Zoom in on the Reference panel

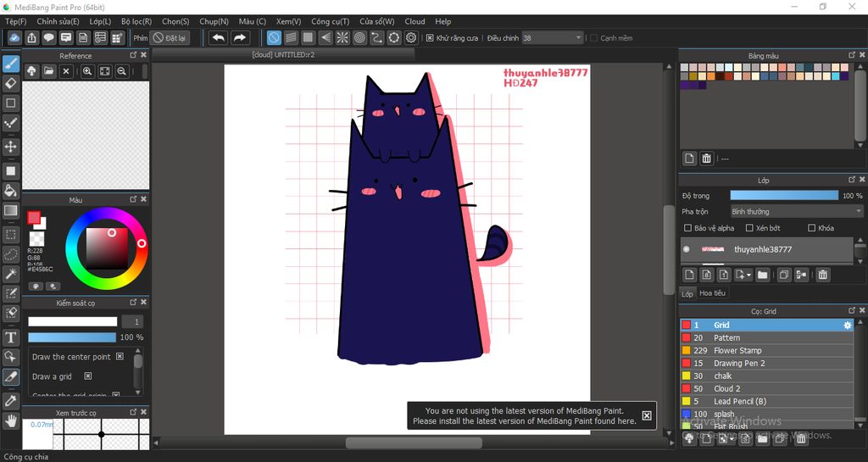coord(87,71)
